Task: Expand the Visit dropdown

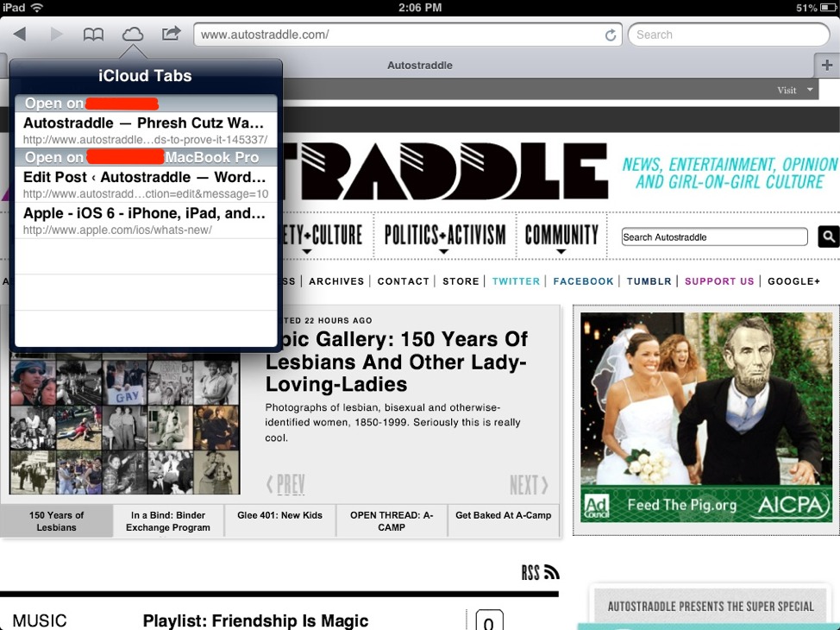Action: pos(795,90)
